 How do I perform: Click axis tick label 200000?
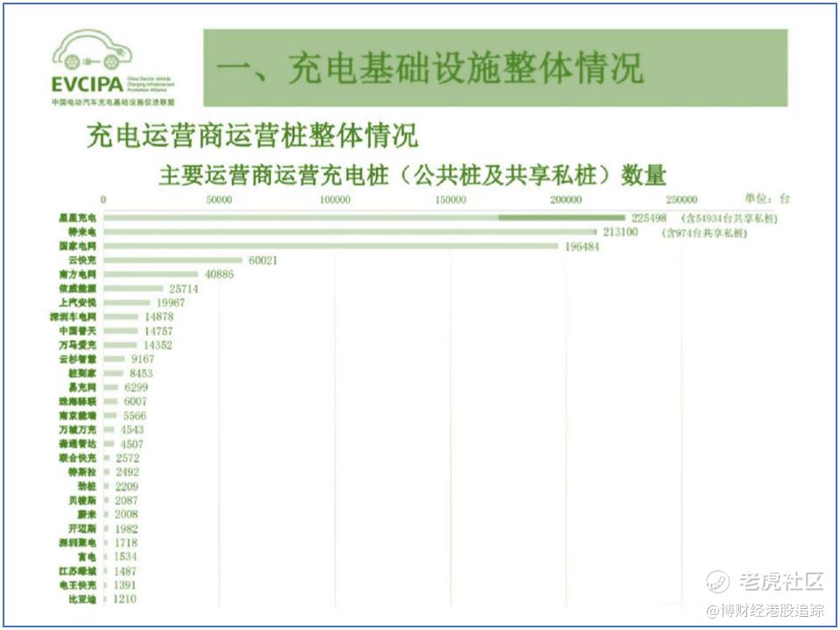pos(566,200)
